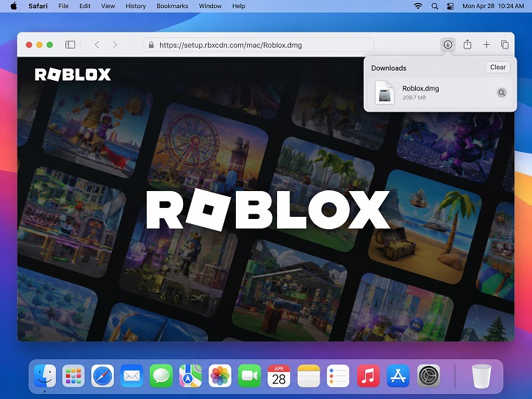Click the Roblox.dmg disk image file icon
The width and height of the screenshot is (532, 399).
point(384,93)
